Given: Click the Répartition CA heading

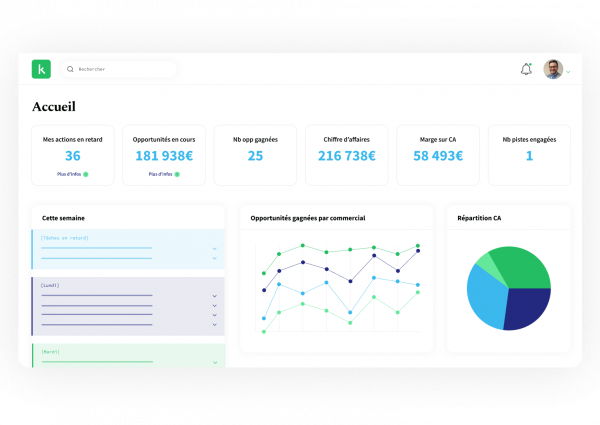Looking at the screenshot, I should coord(479,218).
